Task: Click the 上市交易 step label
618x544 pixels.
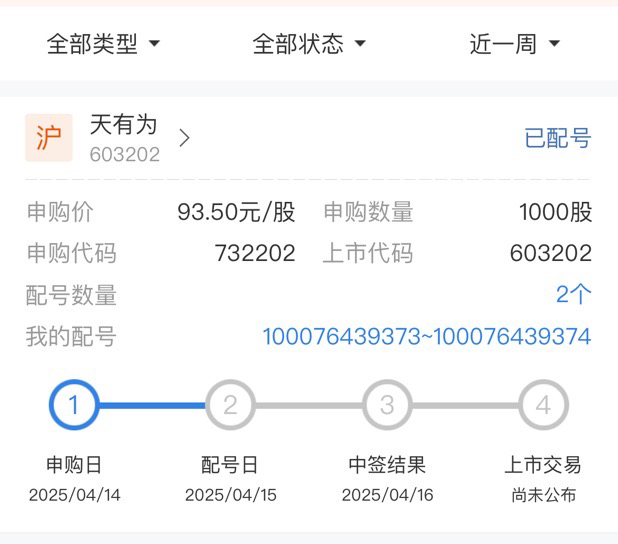Action: click(543, 465)
